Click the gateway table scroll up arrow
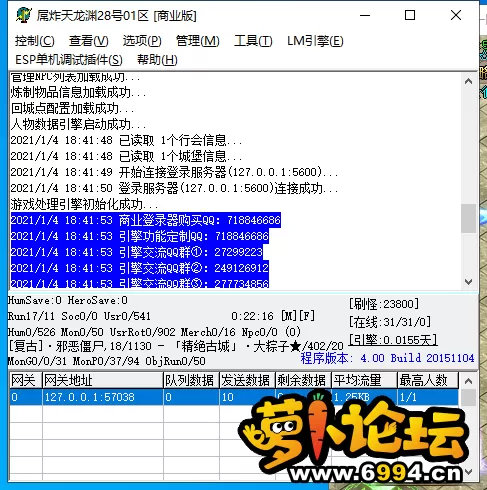487x490 pixels. (x=468, y=381)
